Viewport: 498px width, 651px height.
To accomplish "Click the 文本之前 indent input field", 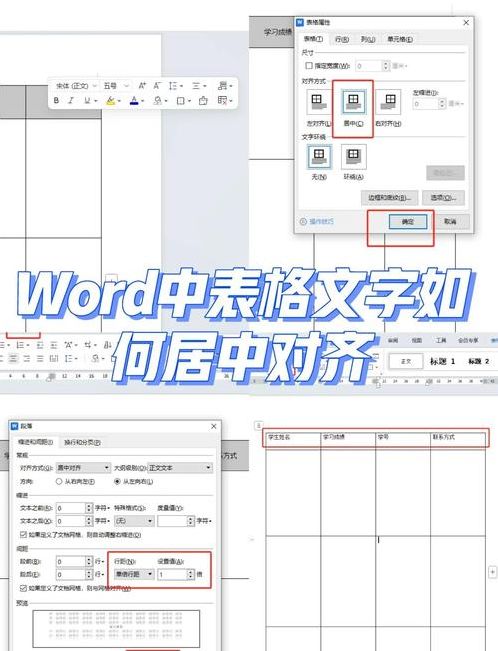I will click(71, 508).
